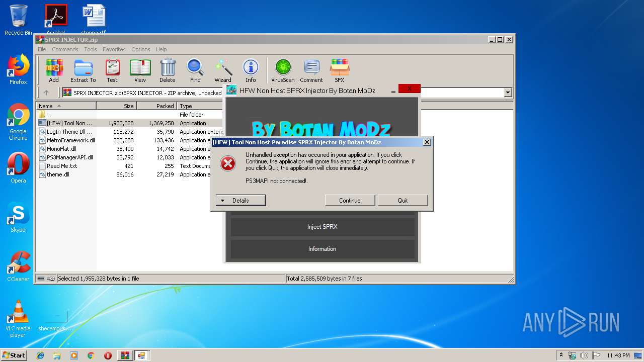Click the Start button
Screen dimensions: 644x362
click(x=14, y=355)
